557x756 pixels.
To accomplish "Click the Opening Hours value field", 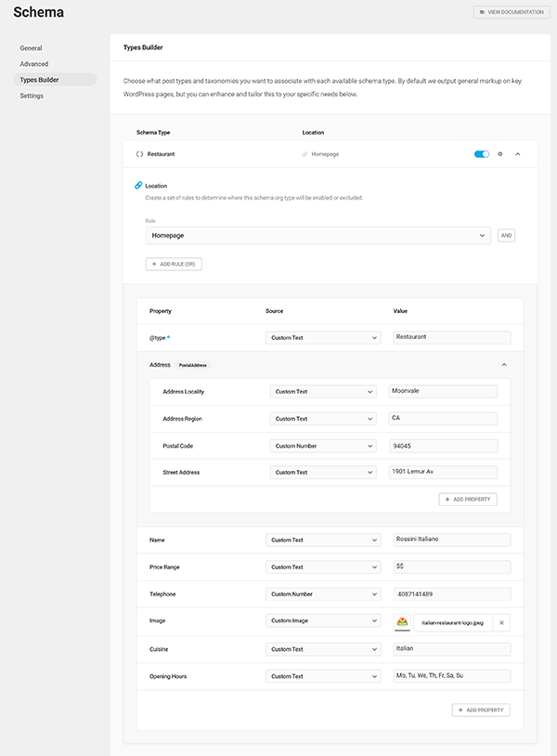I will click(451, 676).
